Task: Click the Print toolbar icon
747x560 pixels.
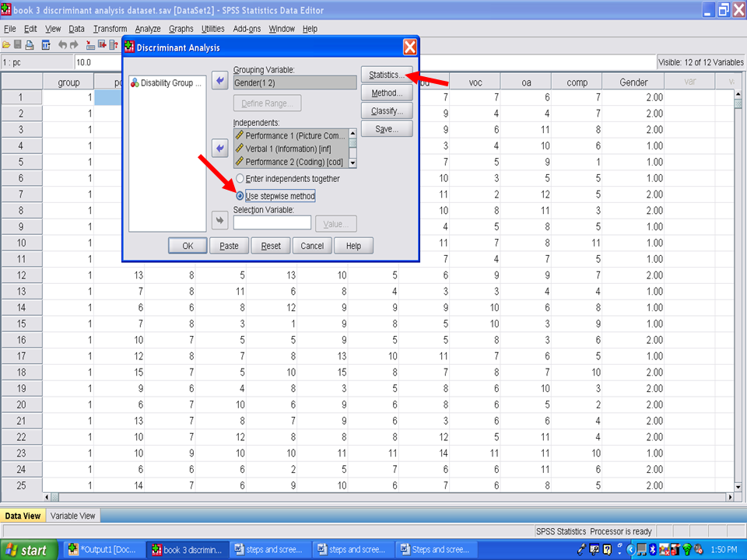Action: click(29, 45)
